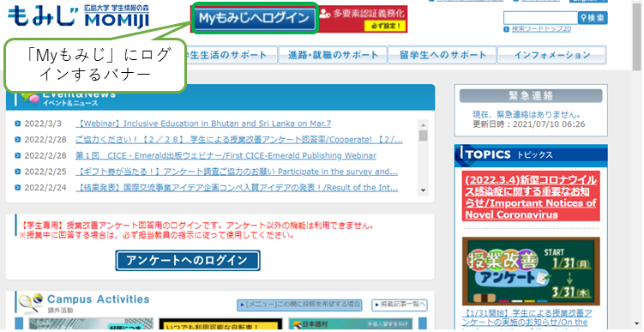Click the magnifier search button
The image size is (644, 332).
(593, 18)
